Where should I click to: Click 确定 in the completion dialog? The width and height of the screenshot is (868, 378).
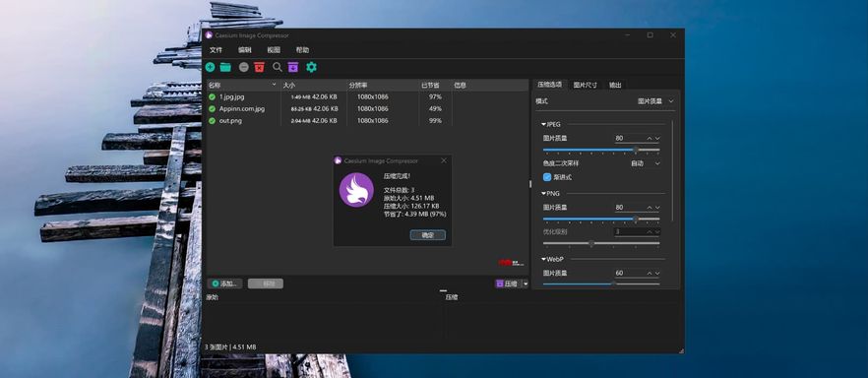427,235
